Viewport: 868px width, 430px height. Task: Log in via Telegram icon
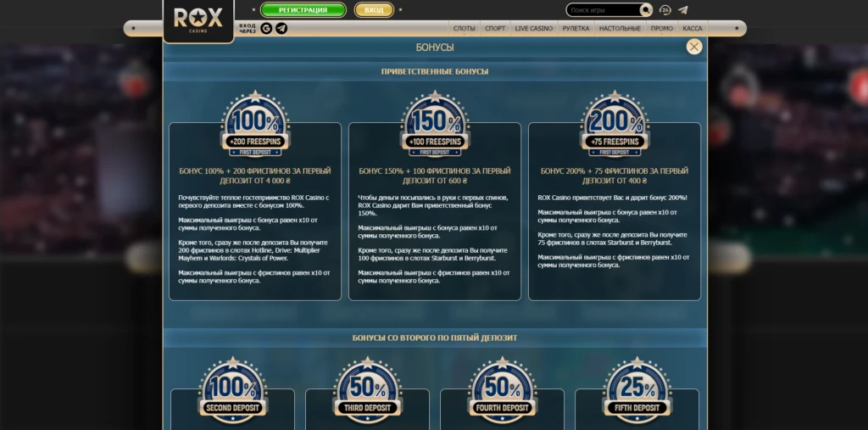click(281, 28)
